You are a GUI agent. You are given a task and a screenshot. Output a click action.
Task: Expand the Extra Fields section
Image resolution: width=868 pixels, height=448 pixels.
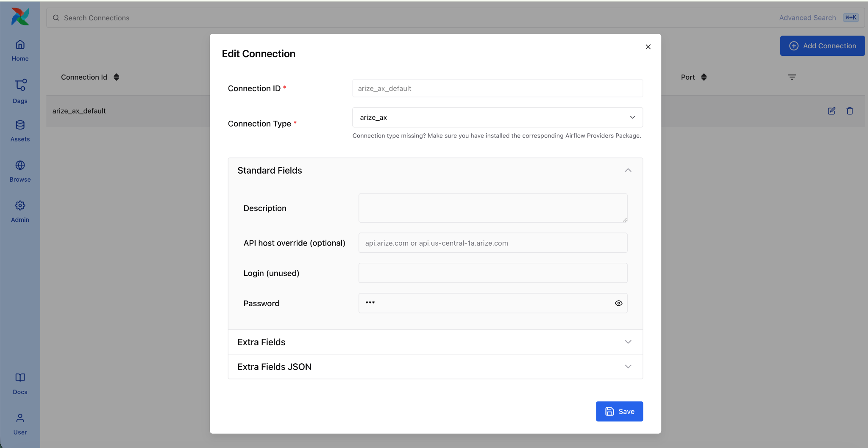pos(435,342)
